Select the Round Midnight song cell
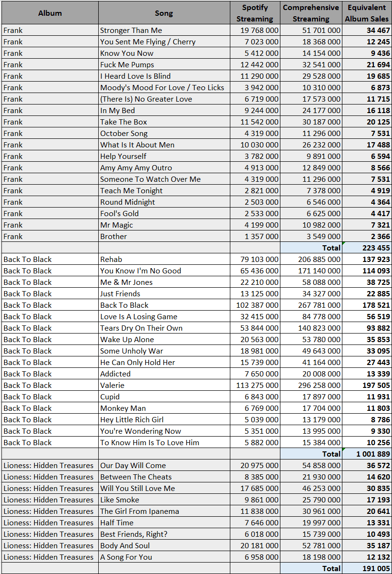 (164, 202)
